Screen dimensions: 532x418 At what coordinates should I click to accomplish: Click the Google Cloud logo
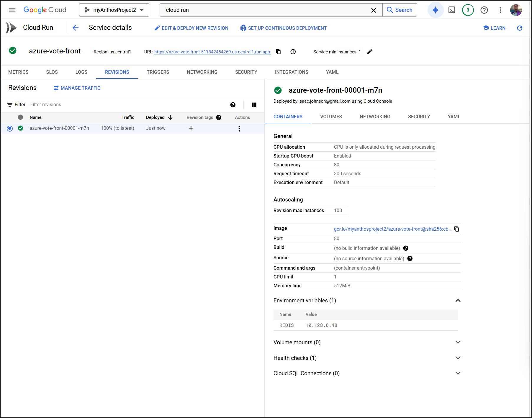(x=45, y=10)
